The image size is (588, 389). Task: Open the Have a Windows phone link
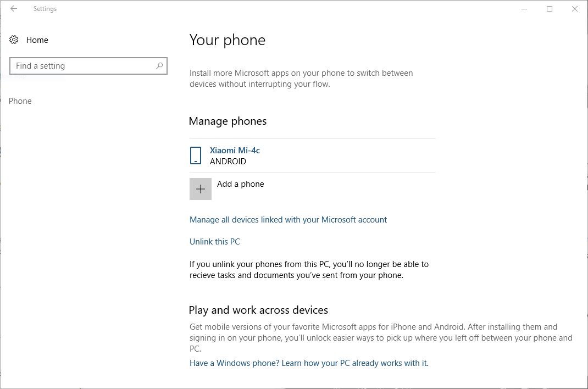(309, 363)
